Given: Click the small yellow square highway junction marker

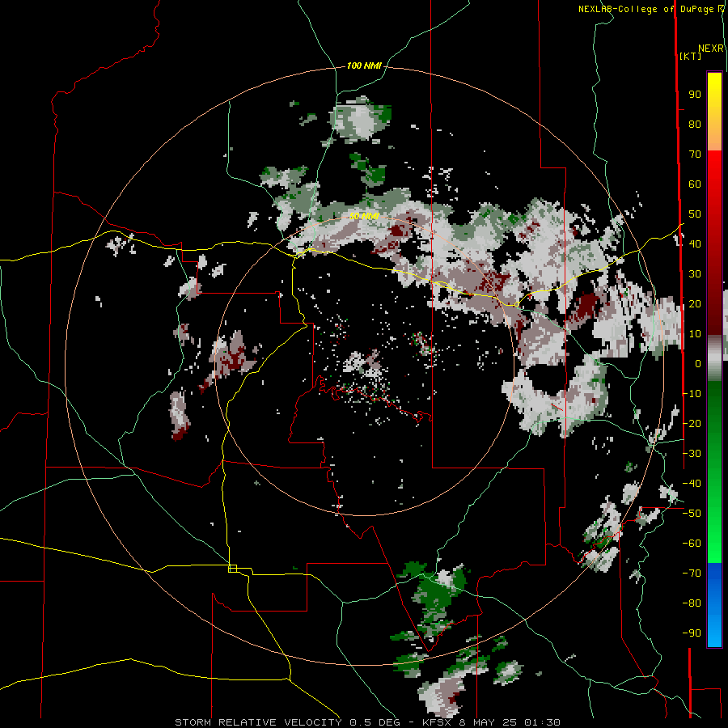Looking at the screenshot, I should coord(233,569).
